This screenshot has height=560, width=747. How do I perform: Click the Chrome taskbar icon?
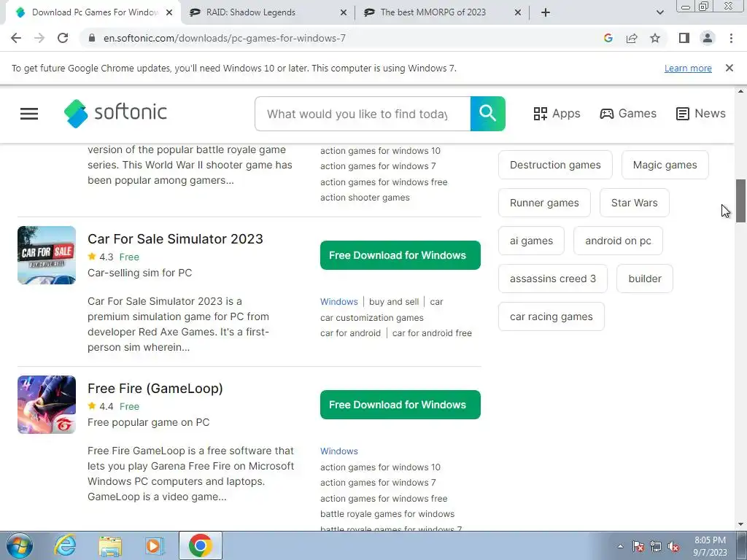click(201, 545)
